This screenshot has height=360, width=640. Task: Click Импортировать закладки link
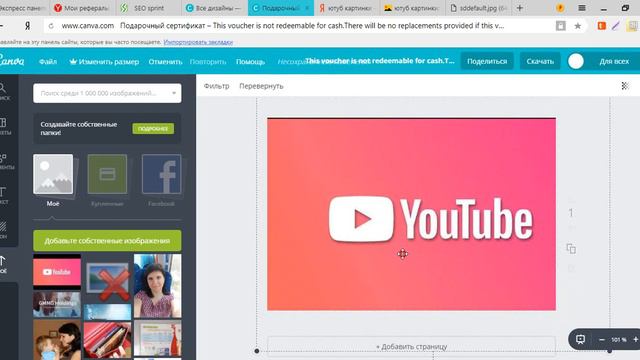click(x=198, y=42)
